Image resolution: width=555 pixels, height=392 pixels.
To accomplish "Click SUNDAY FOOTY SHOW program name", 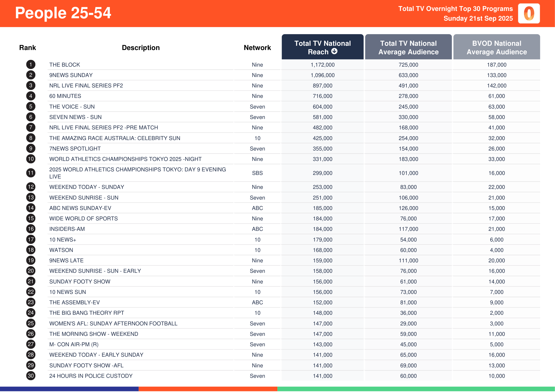I will click(x=79, y=282).
